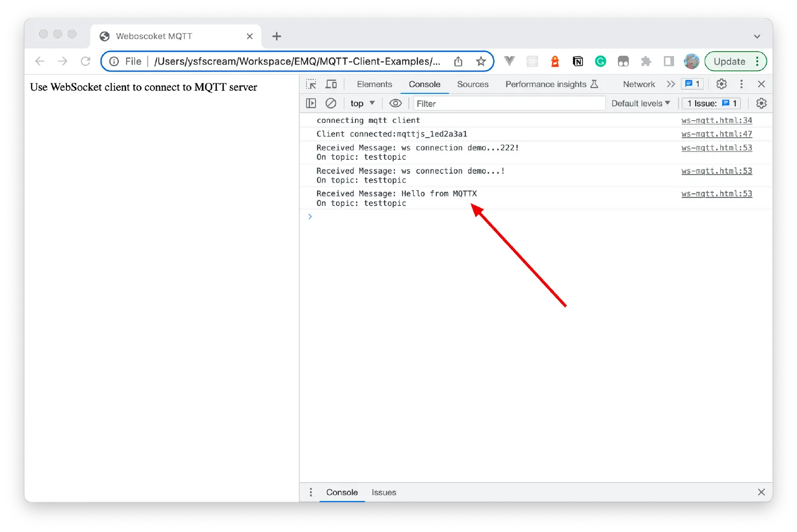Screen dimensions: 797x532
Task: Open DevTools settings gear
Action: [721, 83]
